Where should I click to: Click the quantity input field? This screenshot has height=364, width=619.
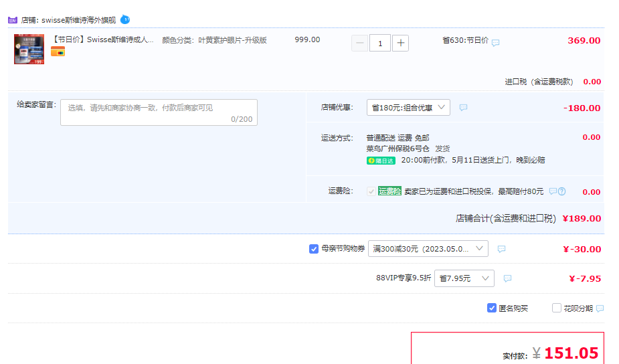click(380, 43)
